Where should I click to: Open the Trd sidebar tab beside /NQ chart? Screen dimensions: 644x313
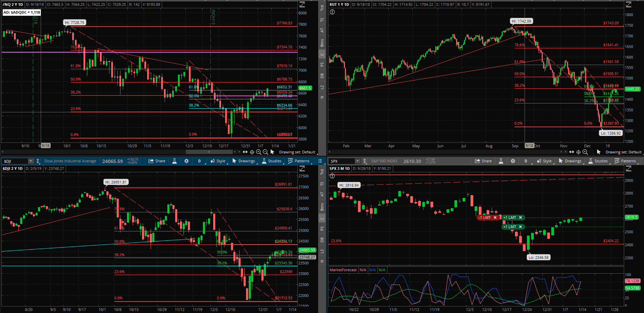(322, 8)
